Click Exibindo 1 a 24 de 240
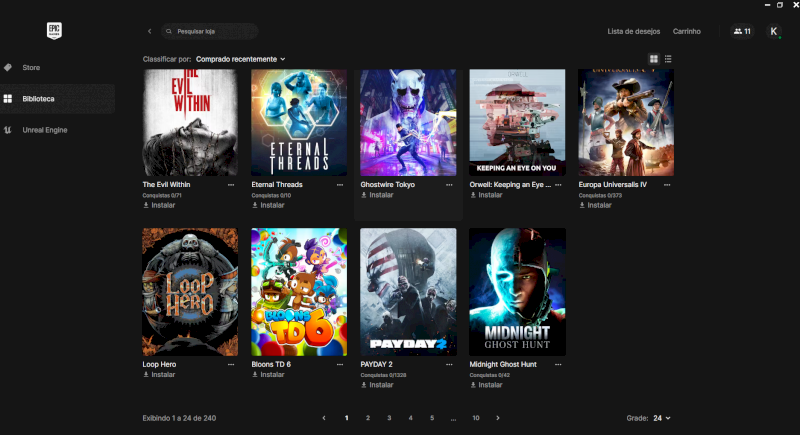This screenshot has height=435, width=800. click(x=179, y=418)
